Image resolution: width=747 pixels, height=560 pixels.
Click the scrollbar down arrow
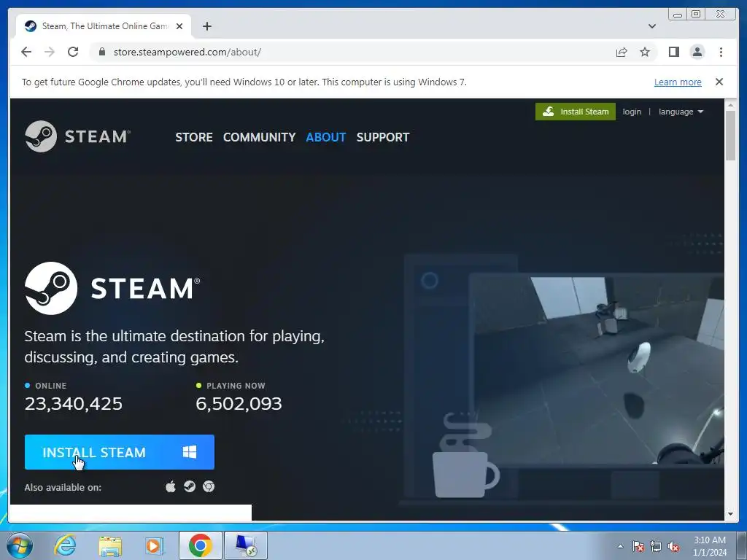(x=730, y=514)
